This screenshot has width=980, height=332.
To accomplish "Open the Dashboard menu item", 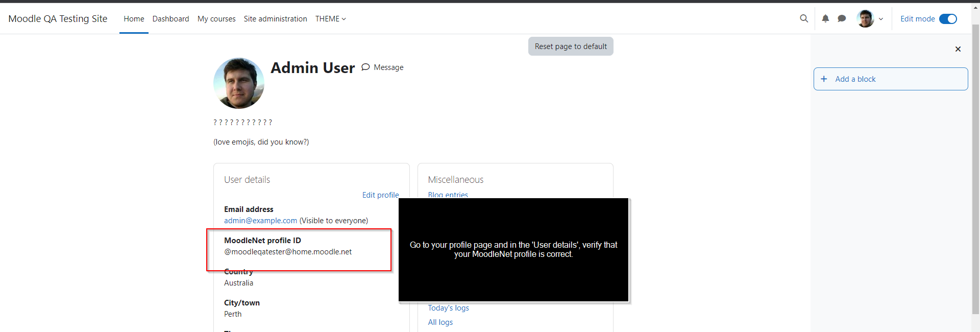I will (x=170, y=19).
